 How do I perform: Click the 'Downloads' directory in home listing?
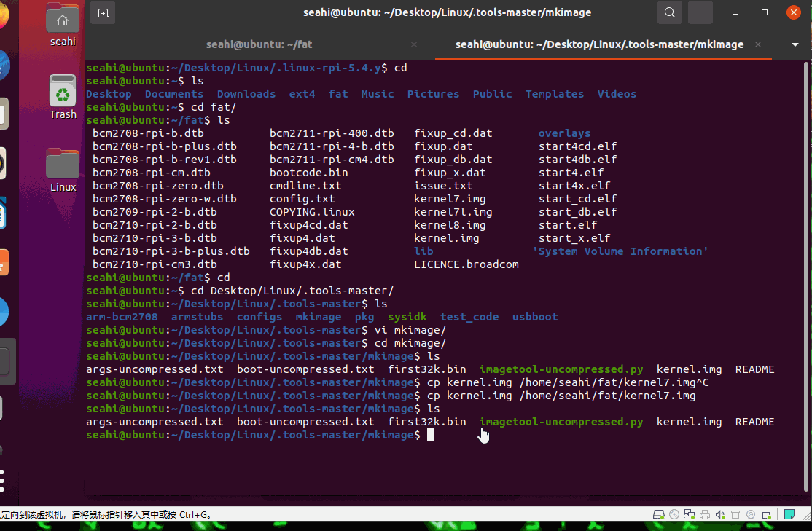pyautogui.click(x=246, y=94)
